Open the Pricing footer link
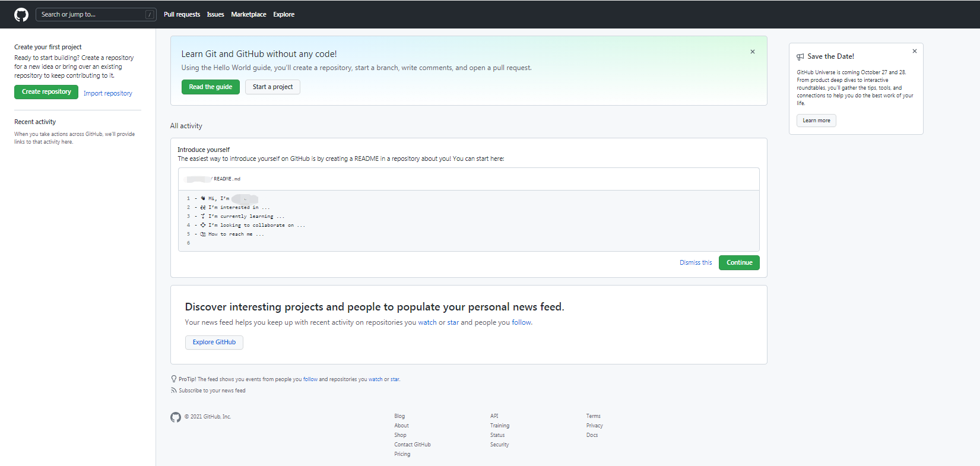Screen dimensions: 980x466 click(402, 454)
